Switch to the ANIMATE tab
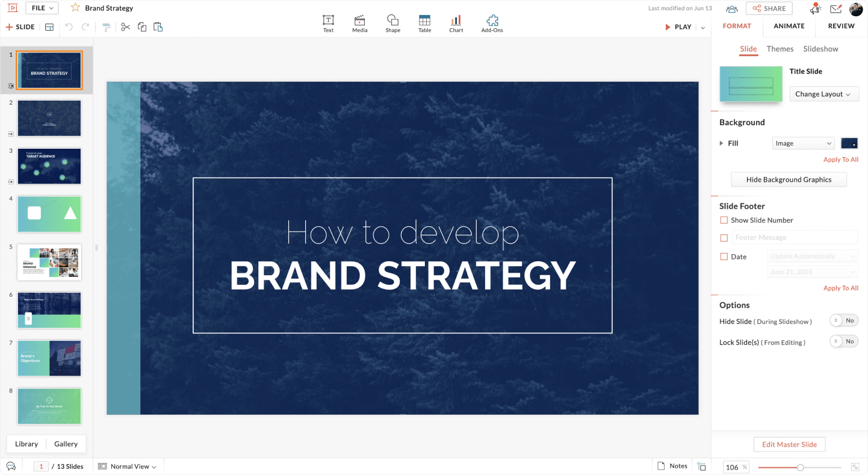 [x=789, y=26]
